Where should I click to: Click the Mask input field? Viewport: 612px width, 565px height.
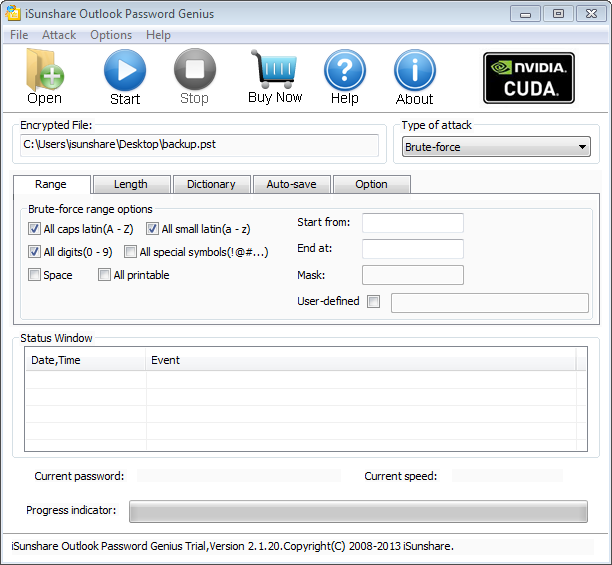click(x=413, y=275)
